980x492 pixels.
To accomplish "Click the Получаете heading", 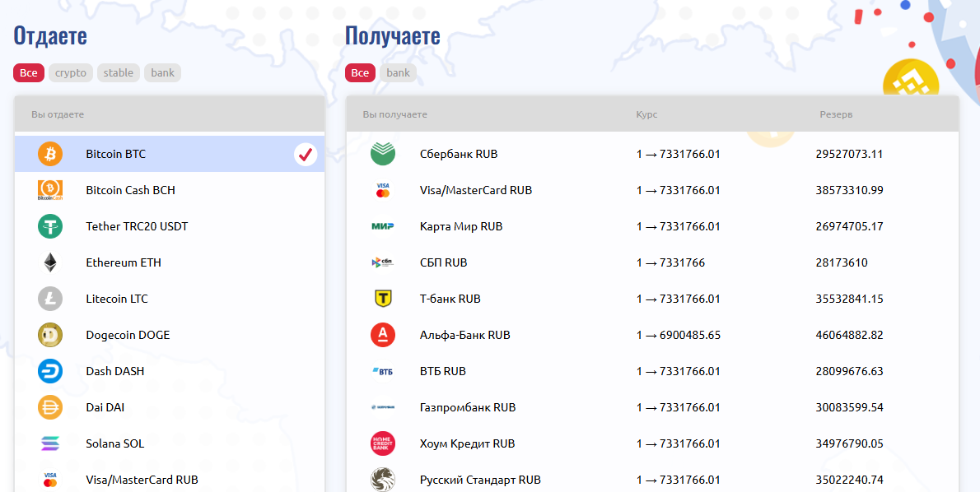I will (x=393, y=35).
